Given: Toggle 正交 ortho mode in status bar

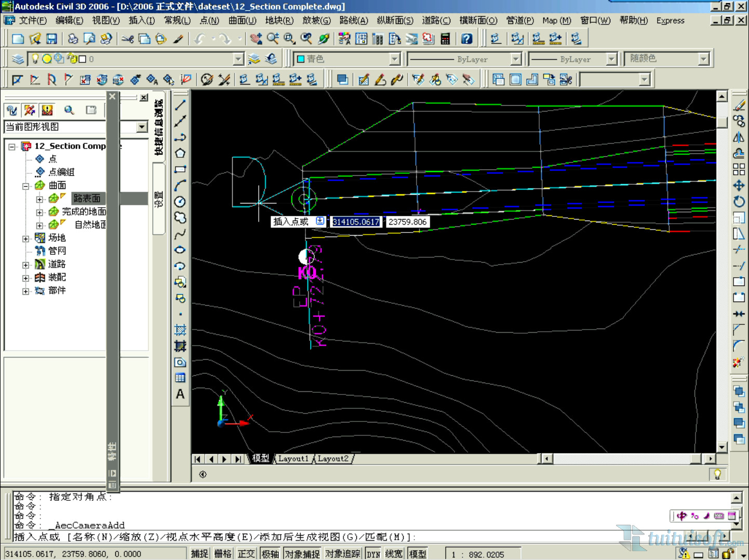Looking at the screenshot, I should point(246,554).
